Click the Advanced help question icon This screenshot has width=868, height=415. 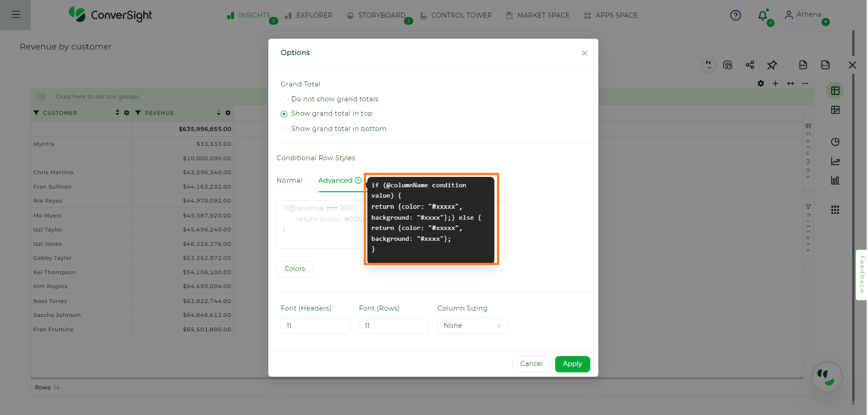pyautogui.click(x=358, y=180)
